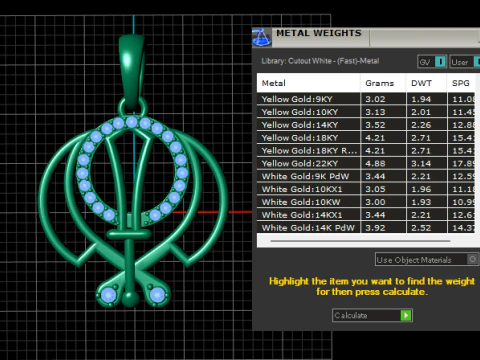The width and height of the screenshot is (480, 360).
Task: Select the White Gold:14K PdW row
Action: 366,228
